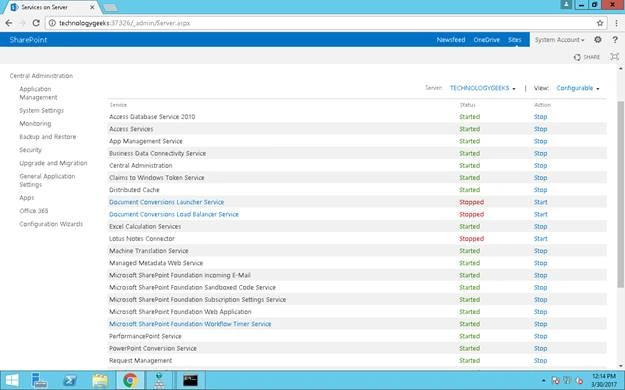Click the browser address bar
This screenshot has height=390, width=625.
[326, 23]
